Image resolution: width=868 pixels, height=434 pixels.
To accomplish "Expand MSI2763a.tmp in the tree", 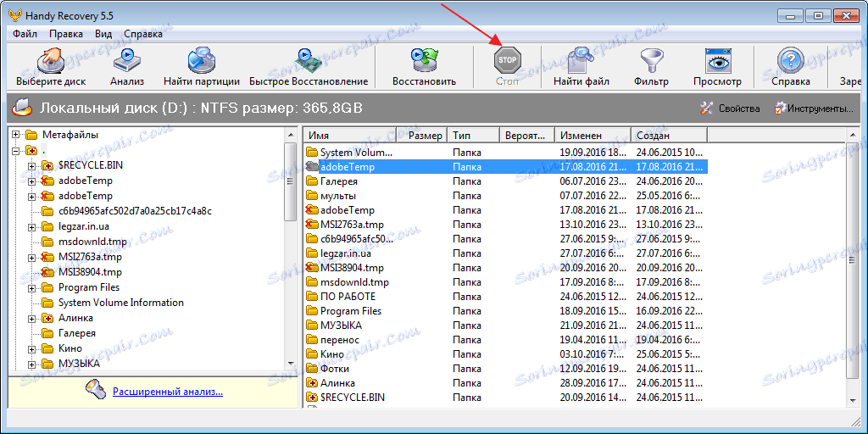I will 31,258.
